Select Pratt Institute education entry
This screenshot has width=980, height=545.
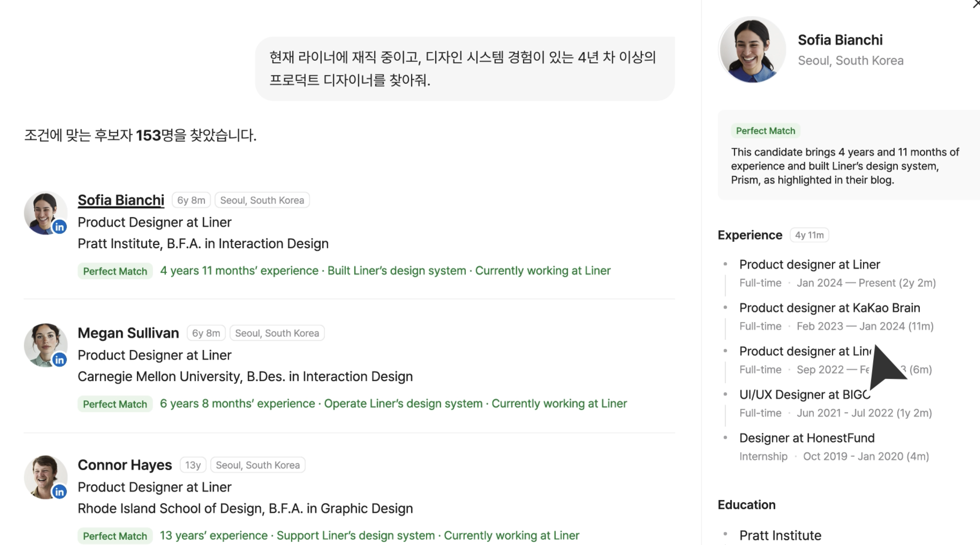pos(780,535)
